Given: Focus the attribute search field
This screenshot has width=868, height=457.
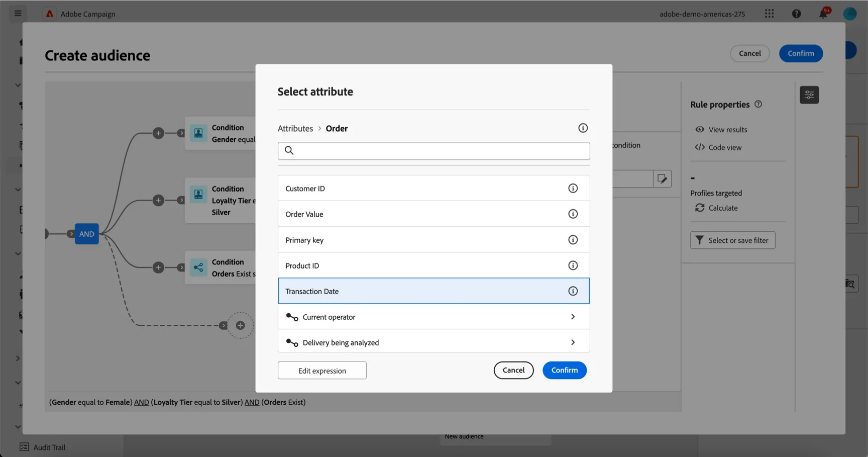Looking at the screenshot, I should 433,151.
